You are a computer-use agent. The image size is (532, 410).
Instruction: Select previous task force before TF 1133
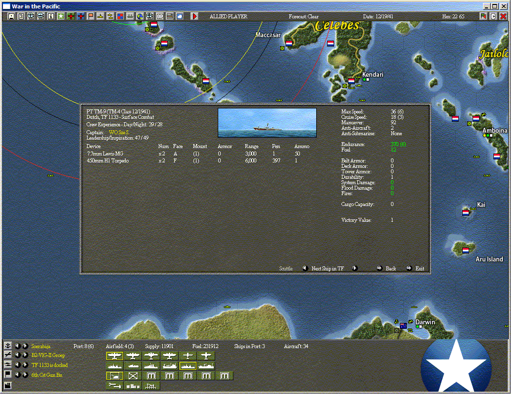(18, 365)
